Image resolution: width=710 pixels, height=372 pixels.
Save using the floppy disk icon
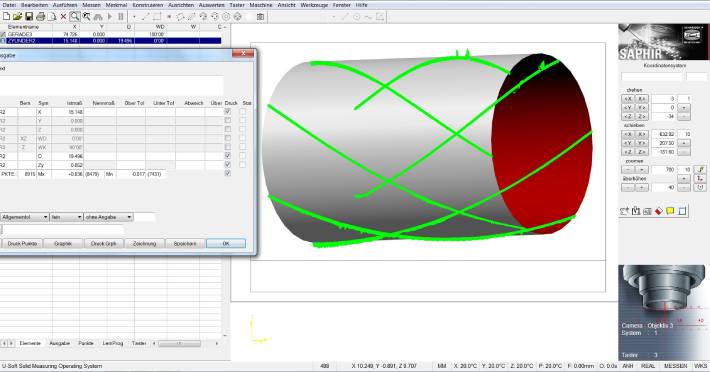point(29,17)
